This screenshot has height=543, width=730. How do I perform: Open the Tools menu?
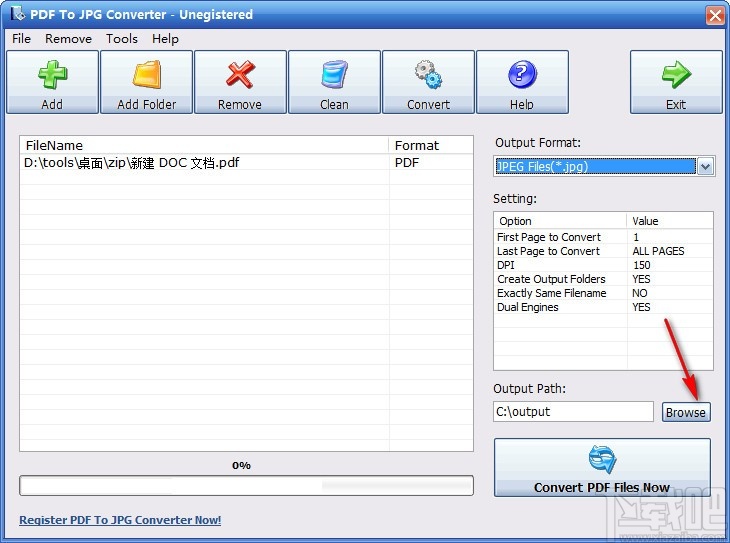click(x=122, y=39)
